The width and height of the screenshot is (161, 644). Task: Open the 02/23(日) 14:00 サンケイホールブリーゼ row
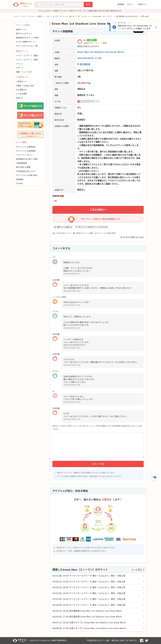[x=98, y=599]
